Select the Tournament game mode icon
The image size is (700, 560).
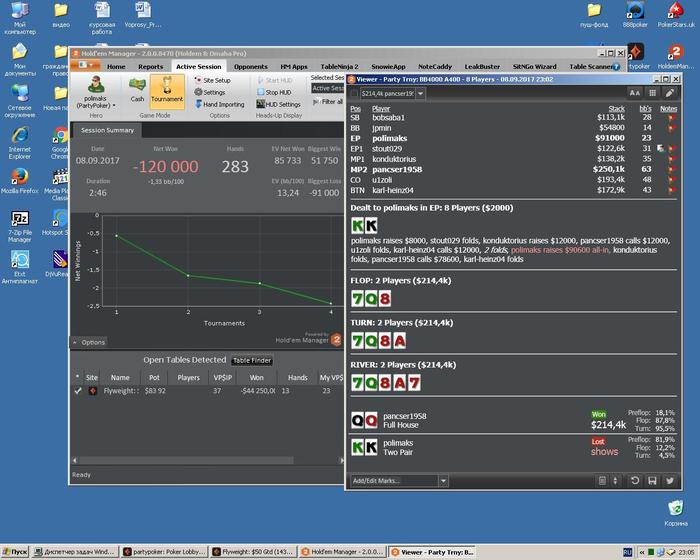click(x=167, y=92)
